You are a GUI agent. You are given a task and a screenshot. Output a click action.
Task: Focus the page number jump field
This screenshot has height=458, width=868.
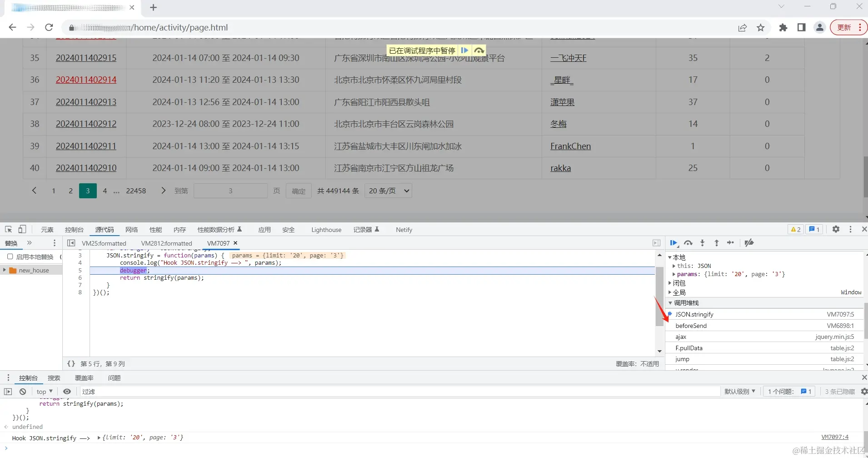[x=230, y=191]
